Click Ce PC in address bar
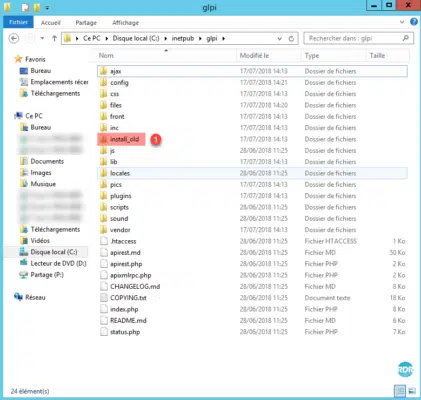 (92, 38)
